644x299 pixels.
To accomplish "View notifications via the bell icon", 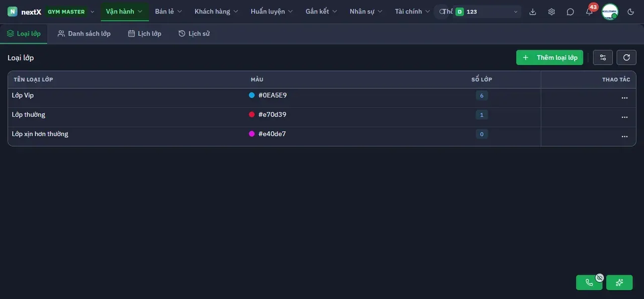I will pos(589,12).
